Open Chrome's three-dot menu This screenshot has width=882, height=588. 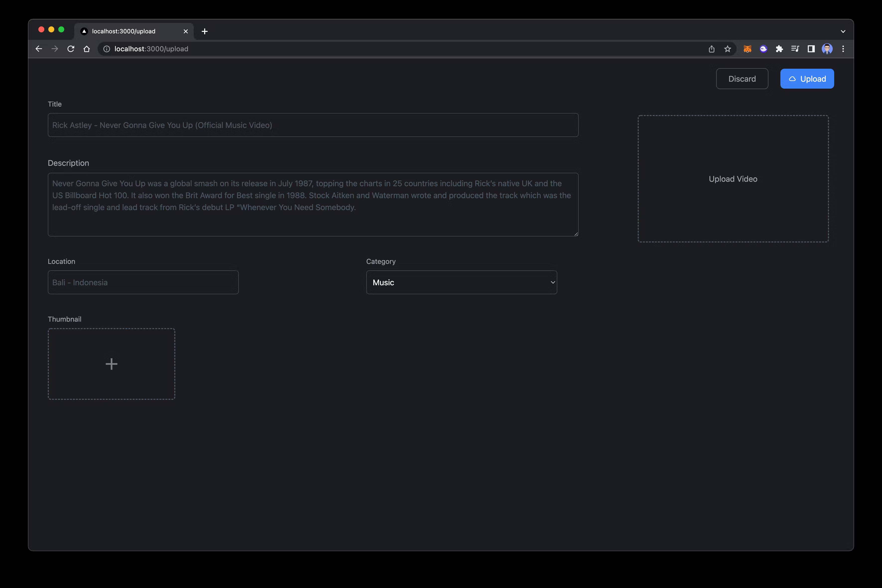(843, 49)
